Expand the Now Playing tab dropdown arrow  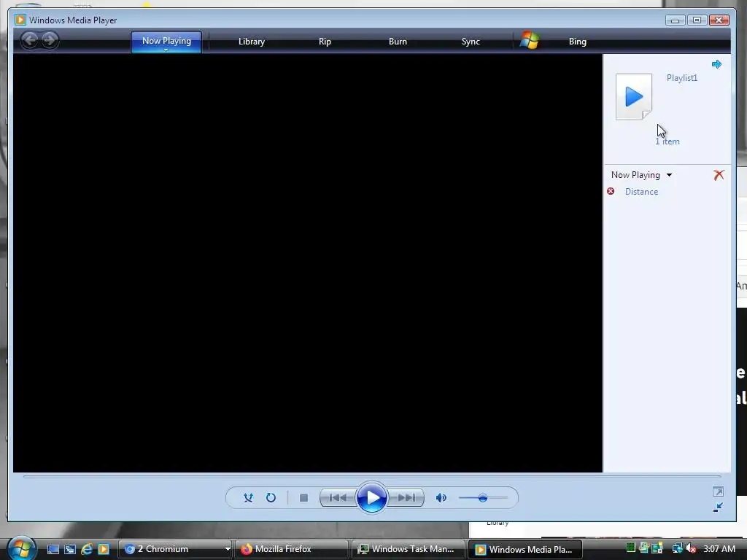[166, 50]
